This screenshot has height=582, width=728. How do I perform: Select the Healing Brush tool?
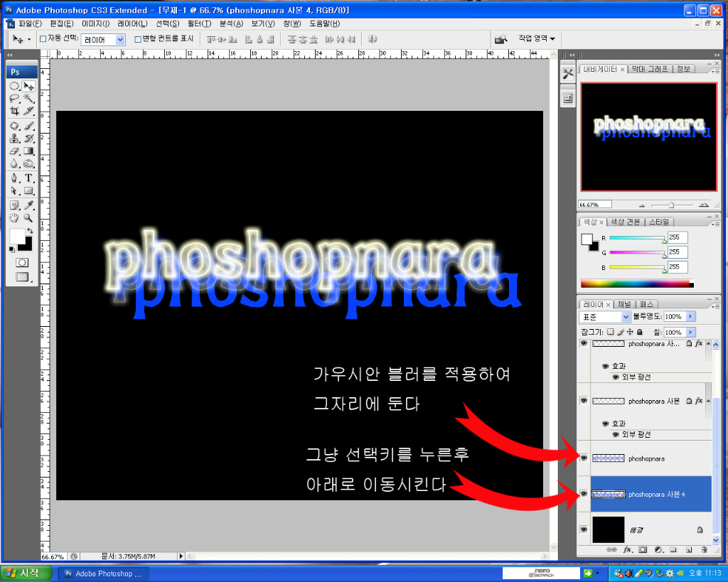point(15,126)
